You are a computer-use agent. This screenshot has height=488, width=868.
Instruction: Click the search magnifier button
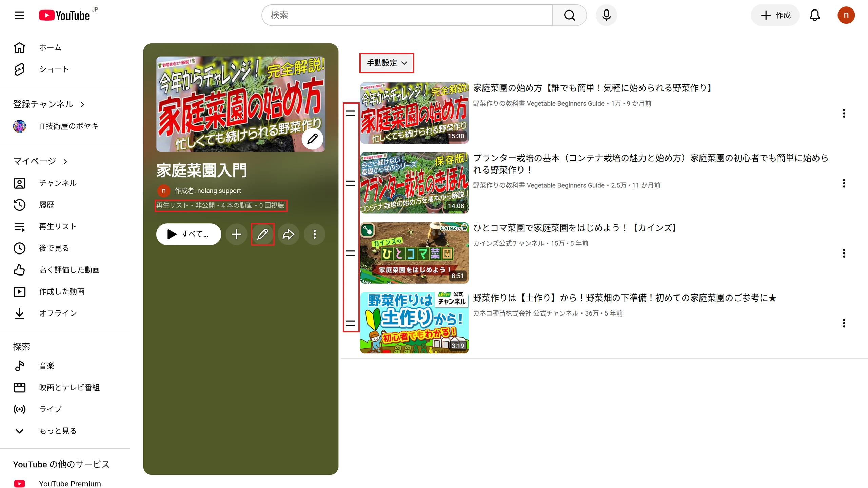tap(569, 15)
